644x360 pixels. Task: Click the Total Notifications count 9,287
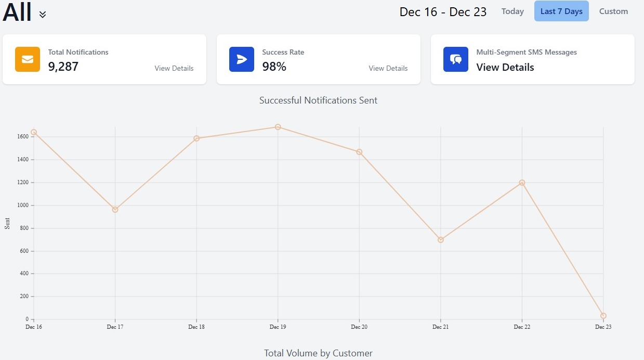[63, 67]
